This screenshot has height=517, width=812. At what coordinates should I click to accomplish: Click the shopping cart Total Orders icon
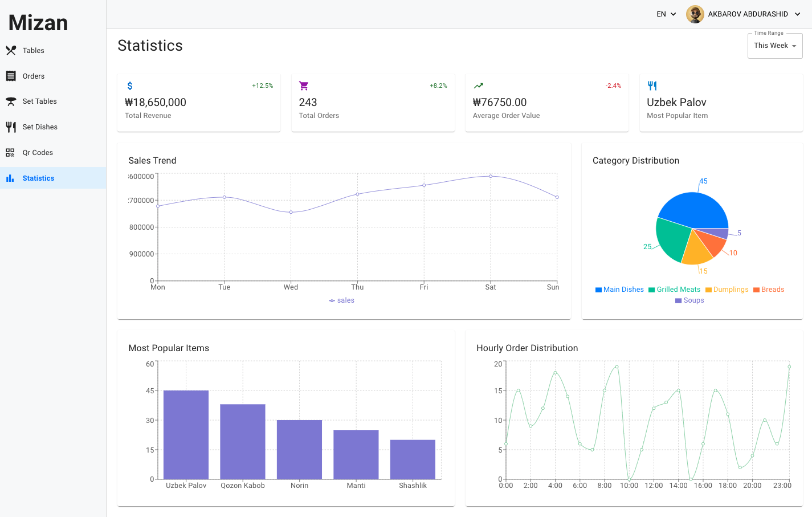coord(304,86)
